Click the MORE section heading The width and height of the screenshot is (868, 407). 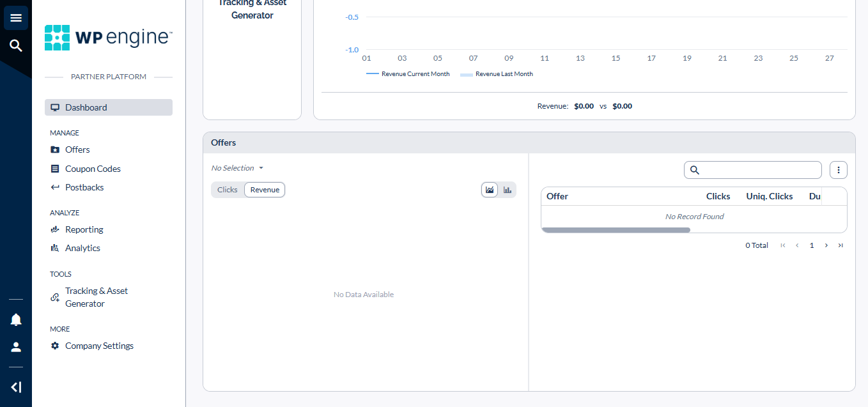click(60, 329)
